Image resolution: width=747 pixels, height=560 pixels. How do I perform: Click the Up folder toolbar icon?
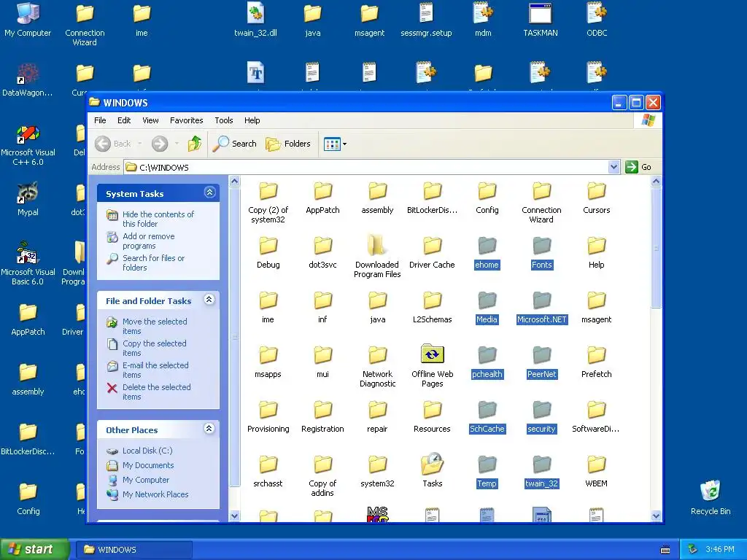[x=194, y=144]
